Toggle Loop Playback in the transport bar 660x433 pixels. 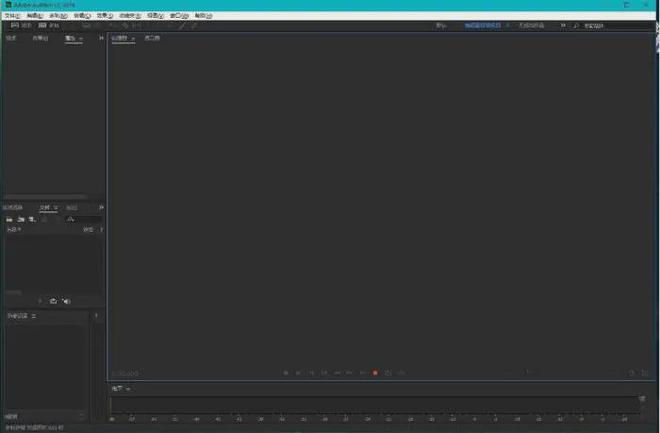(388, 373)
